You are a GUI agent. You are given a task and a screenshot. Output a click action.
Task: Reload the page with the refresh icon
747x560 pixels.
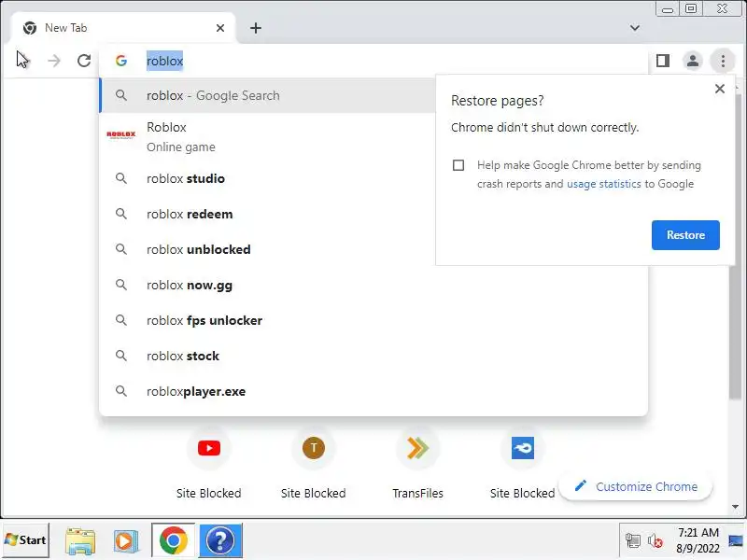[x=84, y=61]
